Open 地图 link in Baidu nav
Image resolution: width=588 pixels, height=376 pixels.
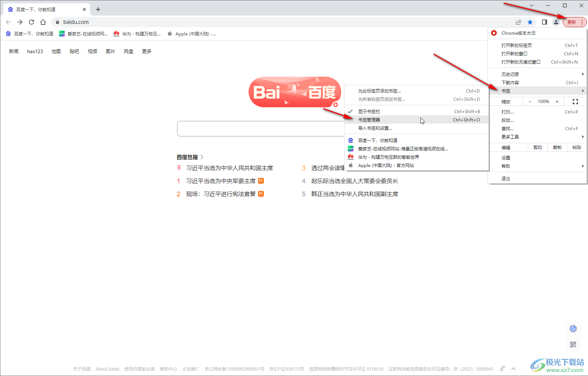tap(56, 51)
